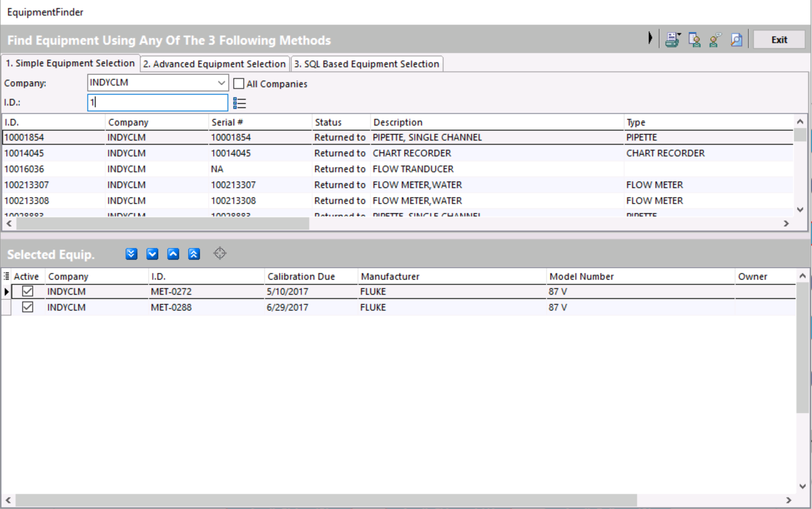Expand the black toolbar overflow arrow
The width and height of the screenshot is (812, 509).
(x=650, y=38)
